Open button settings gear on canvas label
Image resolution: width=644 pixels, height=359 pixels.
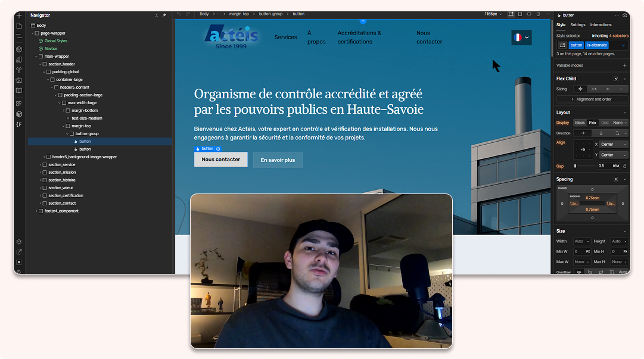click(218, 148)
